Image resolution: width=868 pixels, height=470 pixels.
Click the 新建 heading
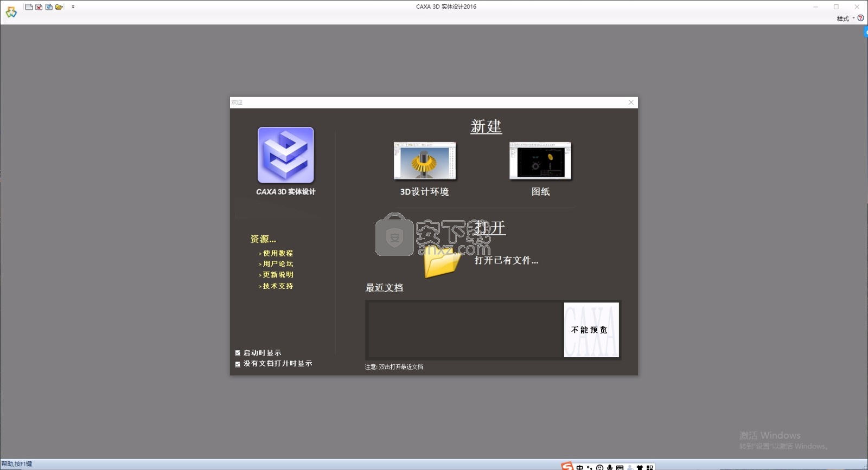click(486, 126)
